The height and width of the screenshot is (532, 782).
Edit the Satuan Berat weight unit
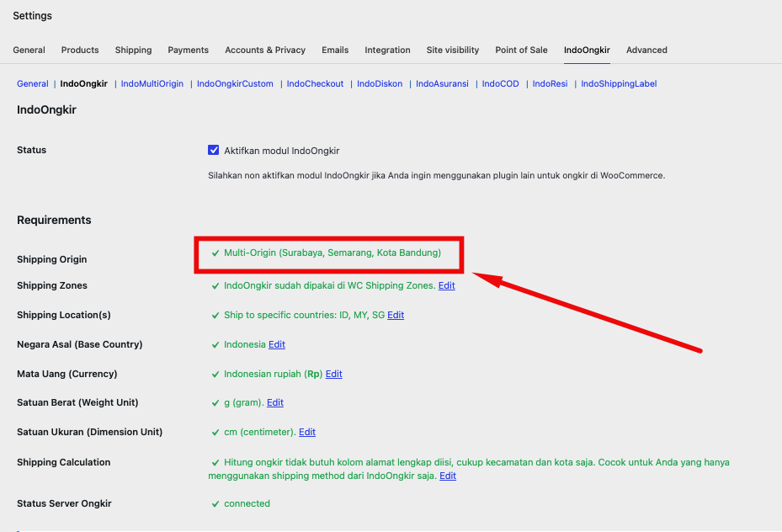[274, 403]
